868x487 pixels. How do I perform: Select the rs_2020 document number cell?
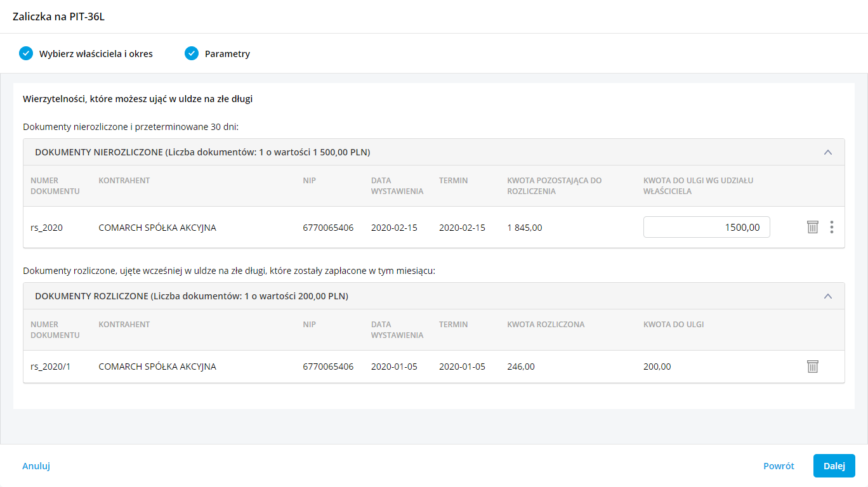(x=46, y=228)
